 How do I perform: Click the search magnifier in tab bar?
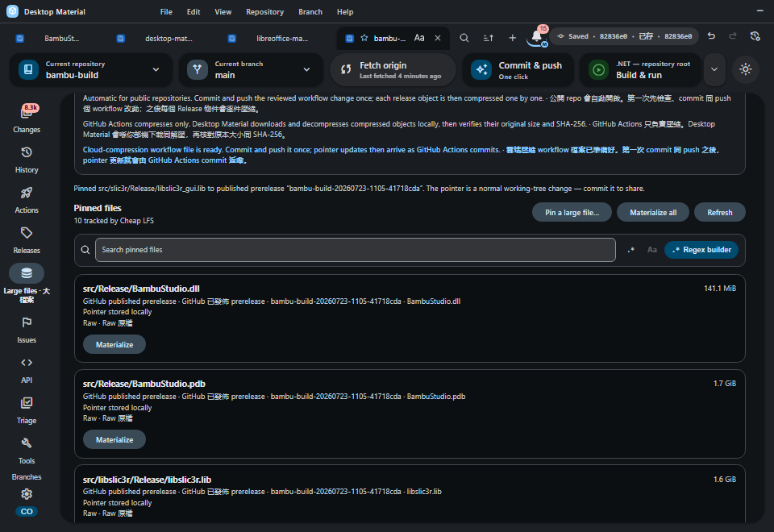(464, 38)
